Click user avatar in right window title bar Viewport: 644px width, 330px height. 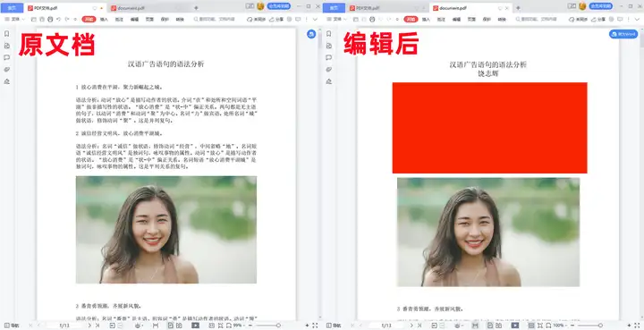[582, 6]
